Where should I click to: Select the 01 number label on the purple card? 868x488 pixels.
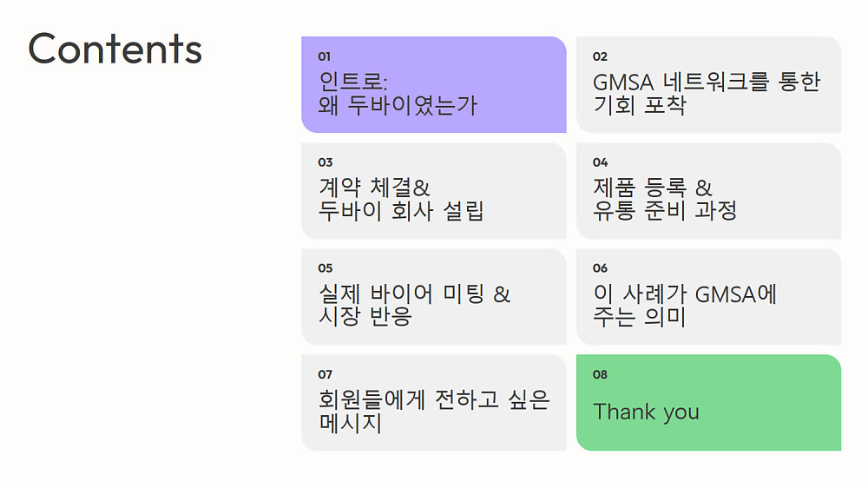(325, 56)
